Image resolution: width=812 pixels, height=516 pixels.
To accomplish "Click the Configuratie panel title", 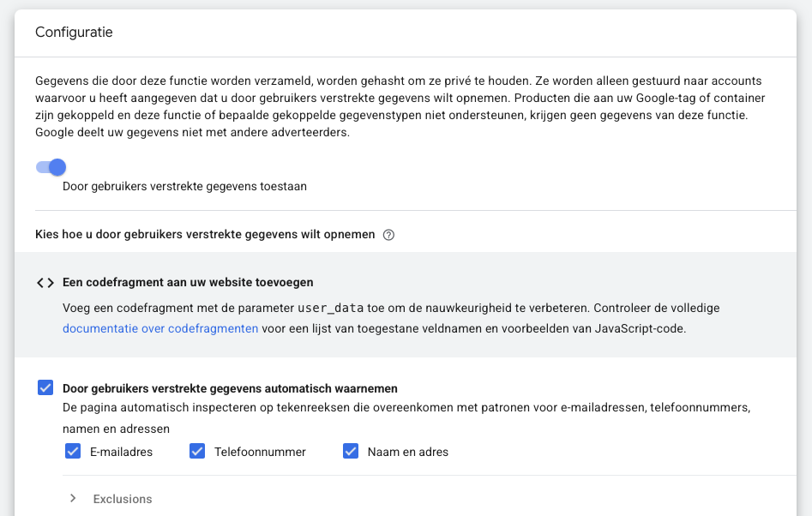I will [74, 33].
